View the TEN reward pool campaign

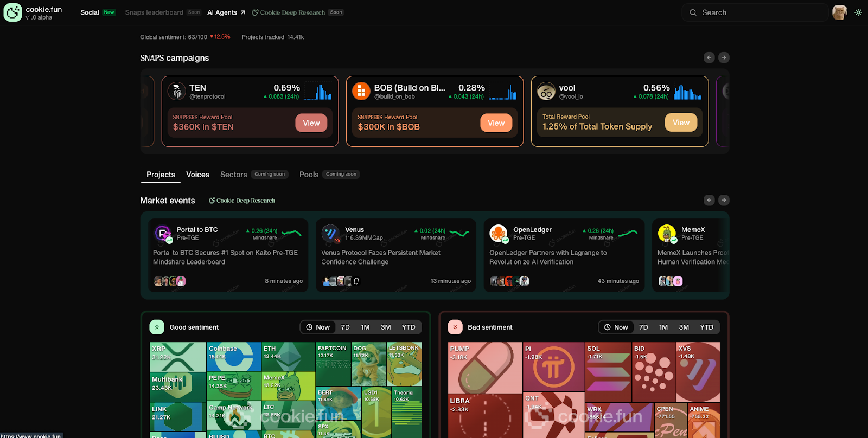(311, 123)
